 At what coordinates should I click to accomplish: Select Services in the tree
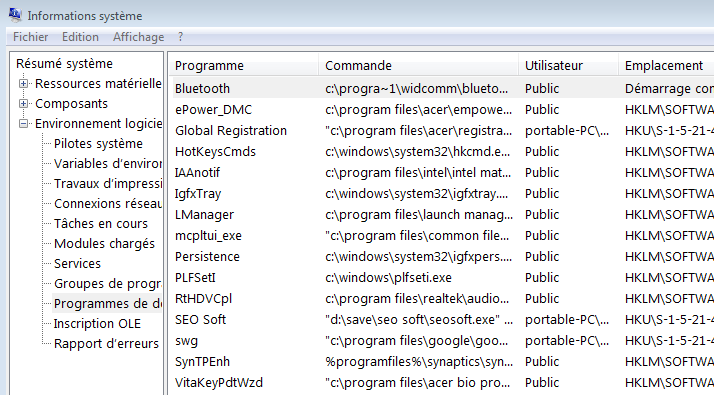pos(77,264)
